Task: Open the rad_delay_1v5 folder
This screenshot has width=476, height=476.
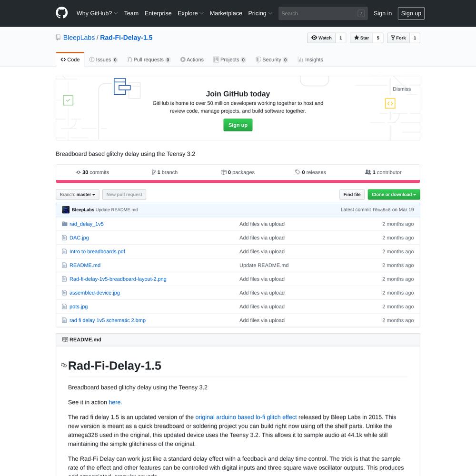Action: [x=87, y=224]
